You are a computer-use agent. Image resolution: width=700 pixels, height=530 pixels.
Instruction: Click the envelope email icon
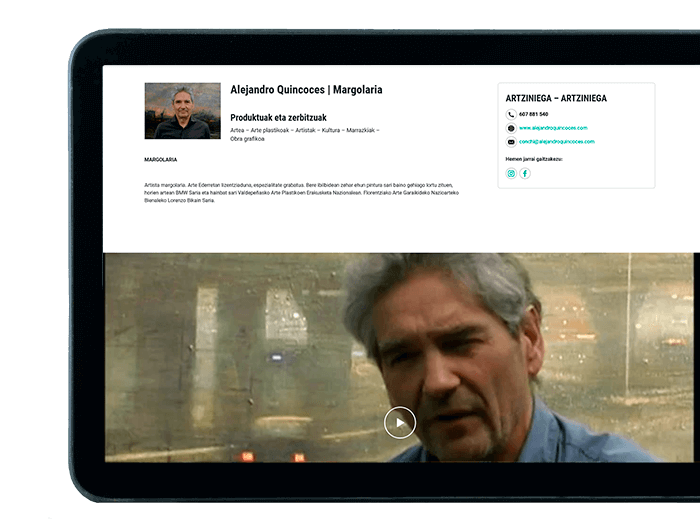click(511, 142)
